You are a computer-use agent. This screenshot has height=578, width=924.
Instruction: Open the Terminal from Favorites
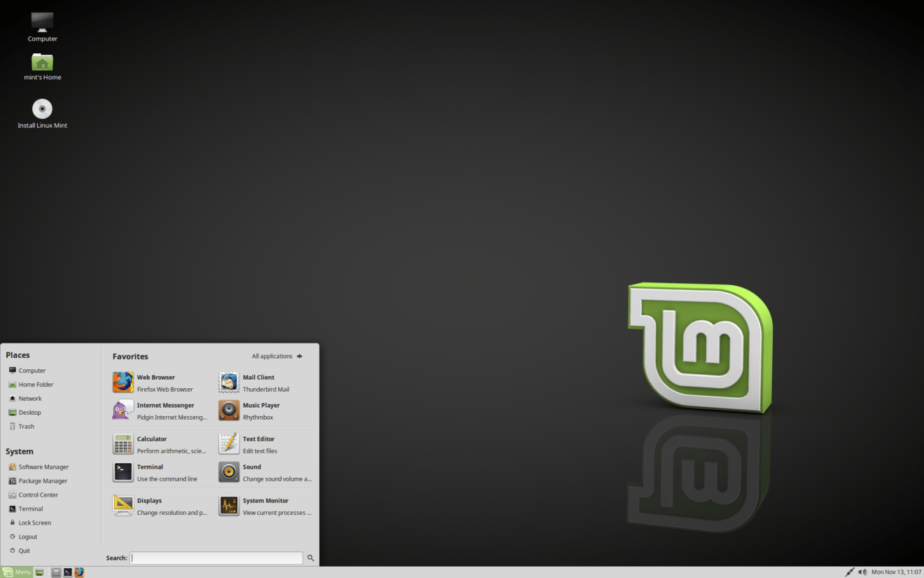pyautogui.click(x=150, y=472)
